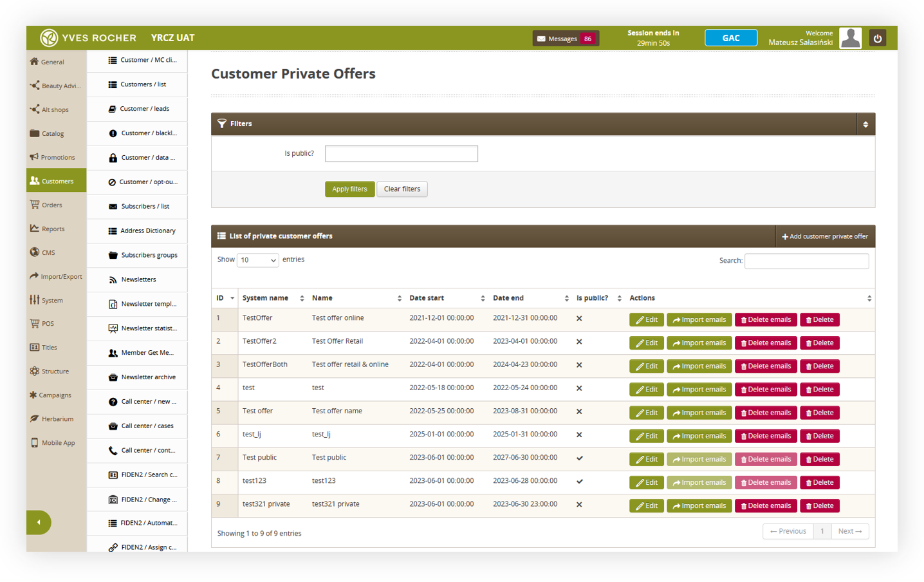Import emails for TestOffer2
The width and height of the screenshot is (924, 582).
[699, 343]
